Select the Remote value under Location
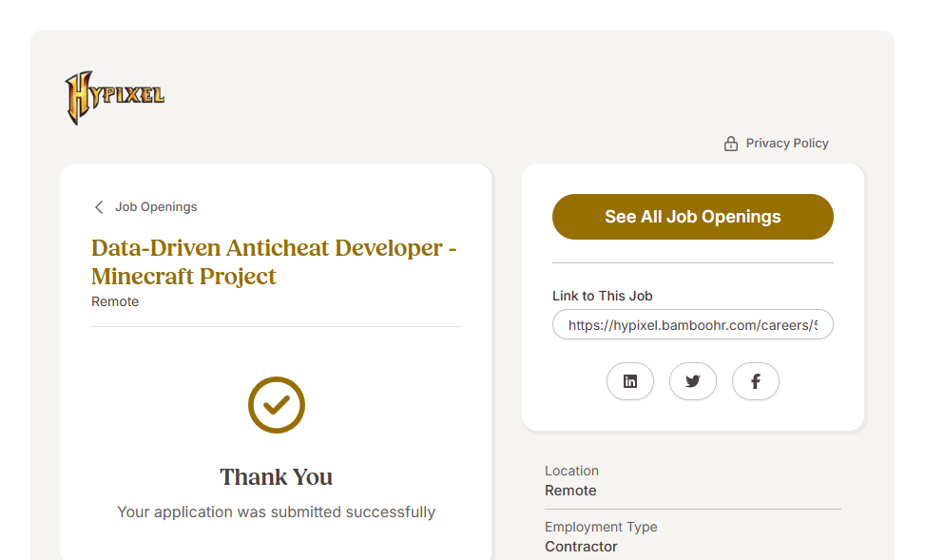 570,491
